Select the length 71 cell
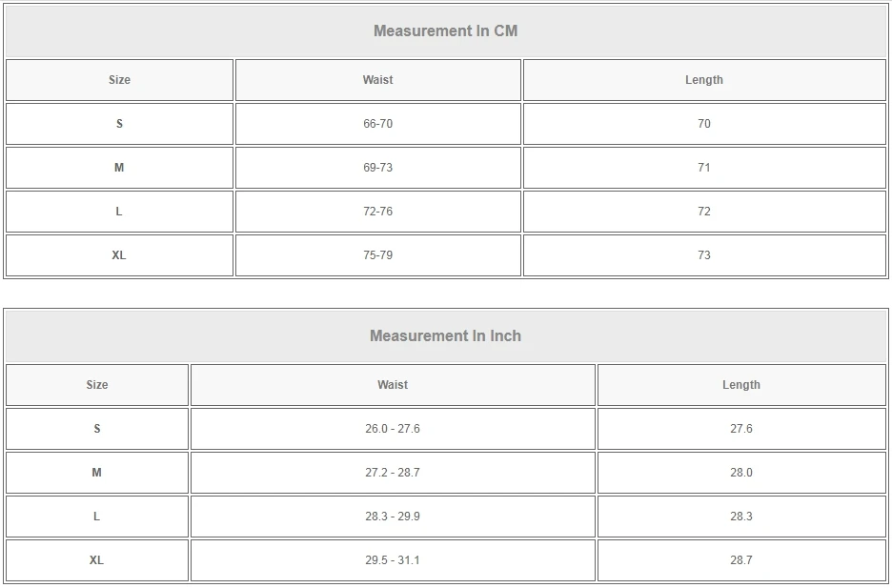This screenshot has height=588, width=892. [x=703, y=168]
